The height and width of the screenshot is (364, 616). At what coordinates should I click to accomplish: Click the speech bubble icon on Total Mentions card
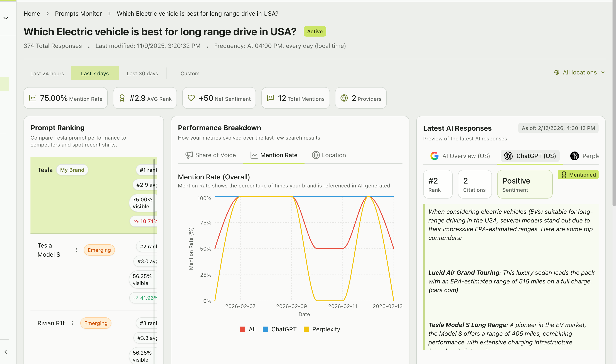tap(271, 98)
